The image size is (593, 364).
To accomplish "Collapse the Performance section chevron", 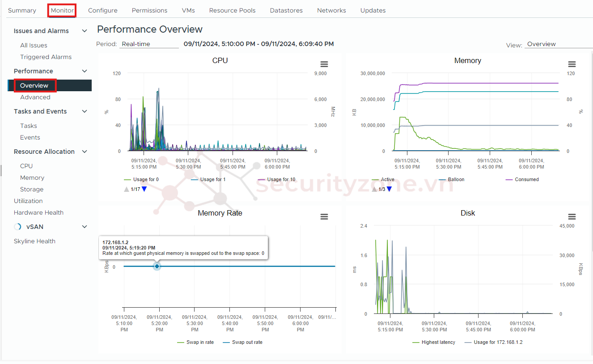I will coord(85,71).
